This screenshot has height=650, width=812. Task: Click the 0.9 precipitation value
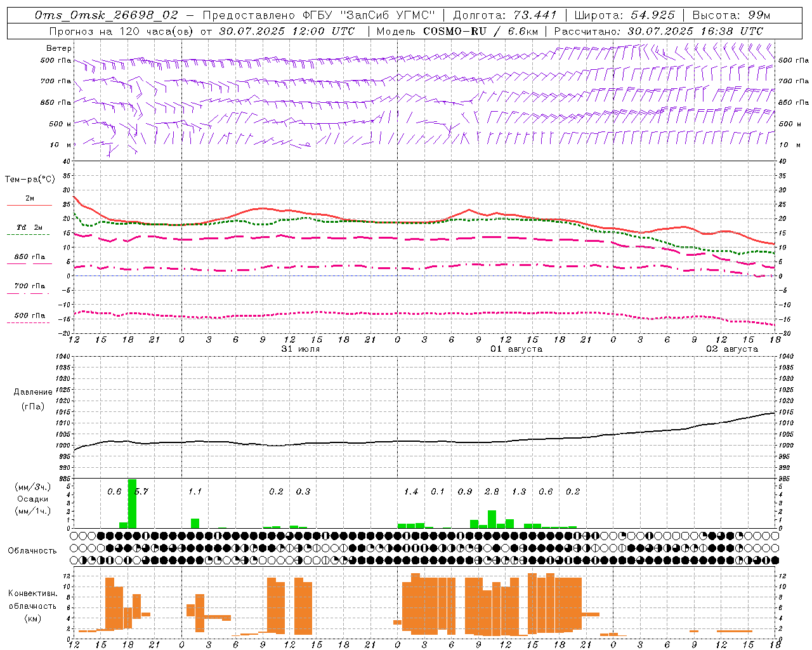465,491
